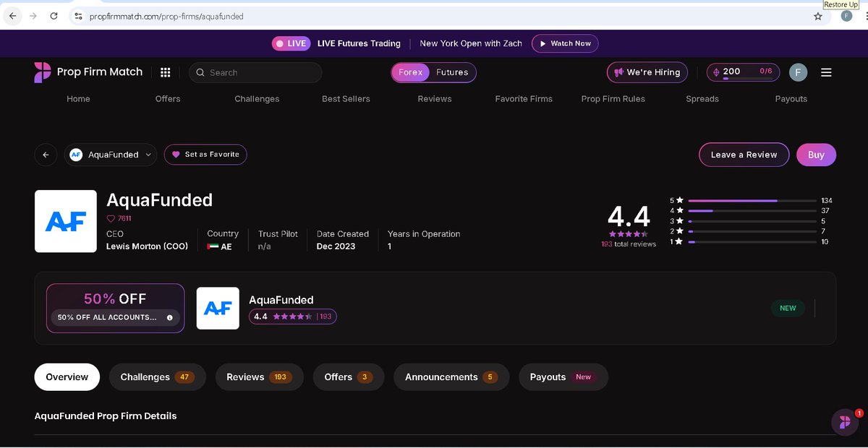868x448 pixels.
Task: Click Leave a Review button
Action: 744,155
